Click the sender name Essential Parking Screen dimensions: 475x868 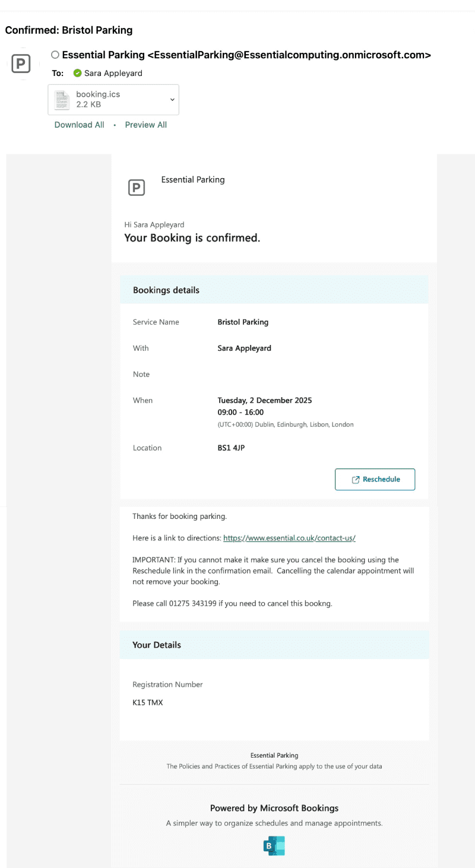103,55
